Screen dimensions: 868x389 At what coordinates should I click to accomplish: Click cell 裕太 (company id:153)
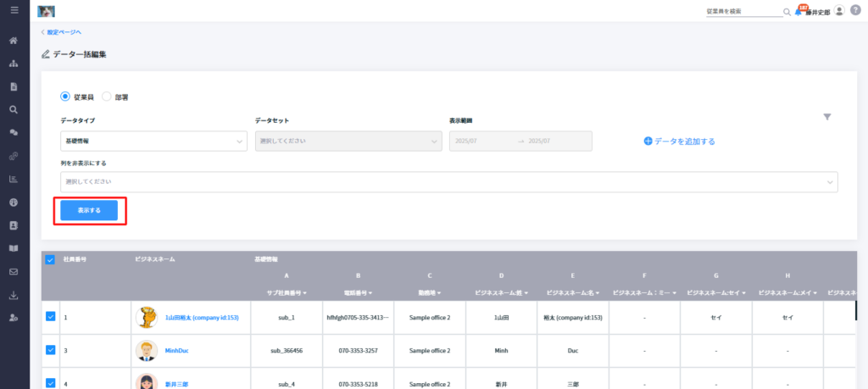[573, 318]
